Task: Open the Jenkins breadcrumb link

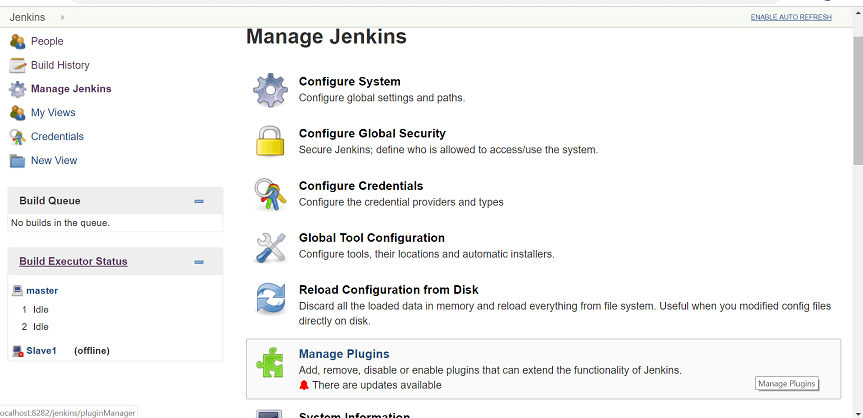Action: pyautogui.click(x=28, y=18)
